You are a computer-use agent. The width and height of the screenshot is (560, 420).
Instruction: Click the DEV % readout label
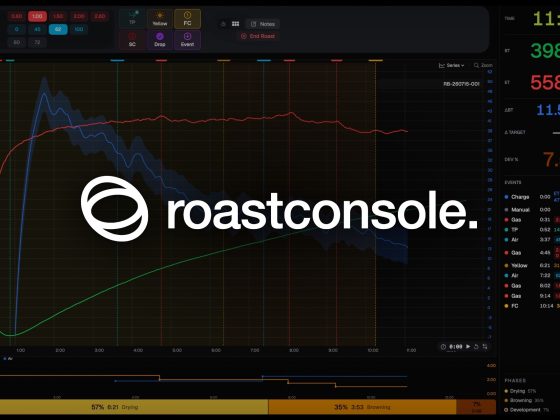(x=511, y=159)
